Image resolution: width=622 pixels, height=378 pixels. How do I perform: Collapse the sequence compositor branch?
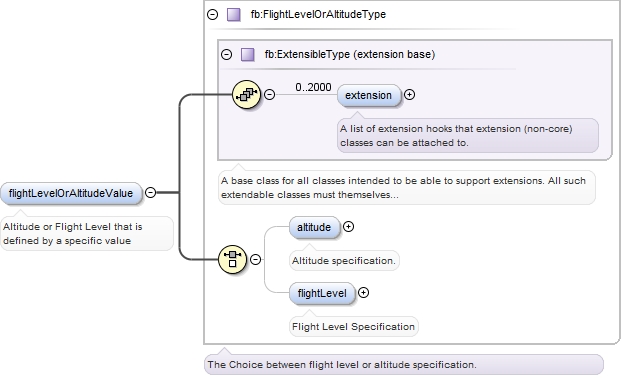point(269,94)
